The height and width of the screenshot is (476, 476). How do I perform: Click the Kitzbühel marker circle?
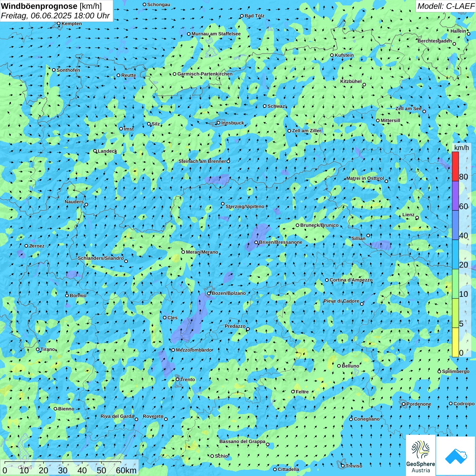coord(364,85)
